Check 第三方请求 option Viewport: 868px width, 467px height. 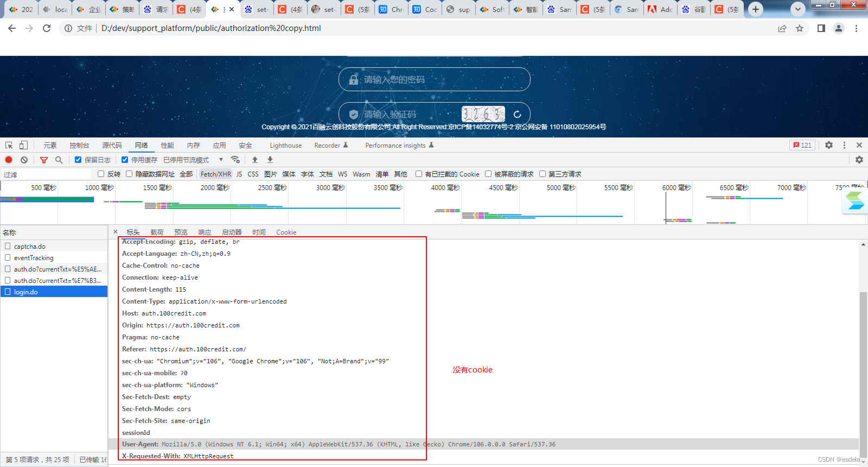(542, 174)
